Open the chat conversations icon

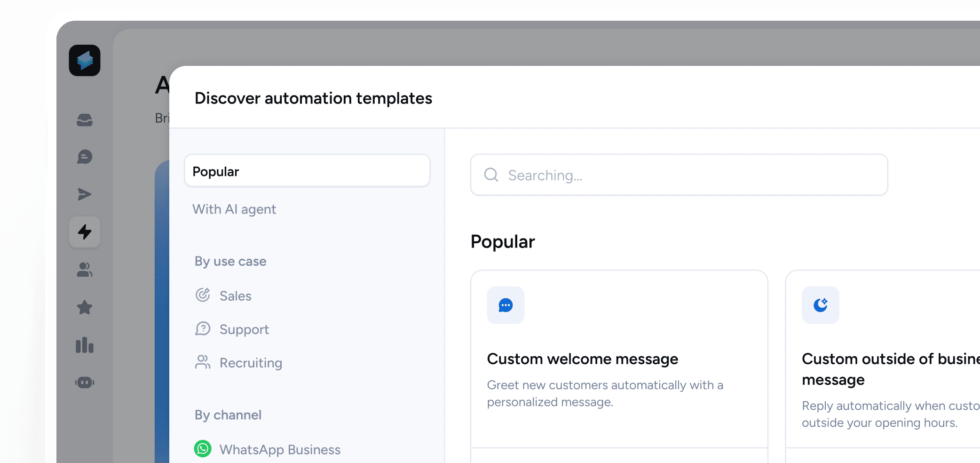(85, 157)
